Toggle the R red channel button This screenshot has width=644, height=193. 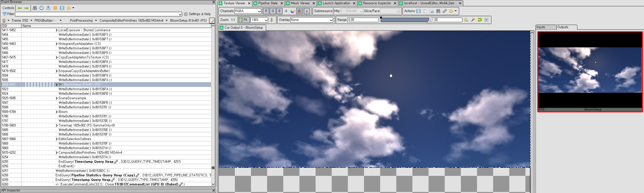(x=266, y=11)
